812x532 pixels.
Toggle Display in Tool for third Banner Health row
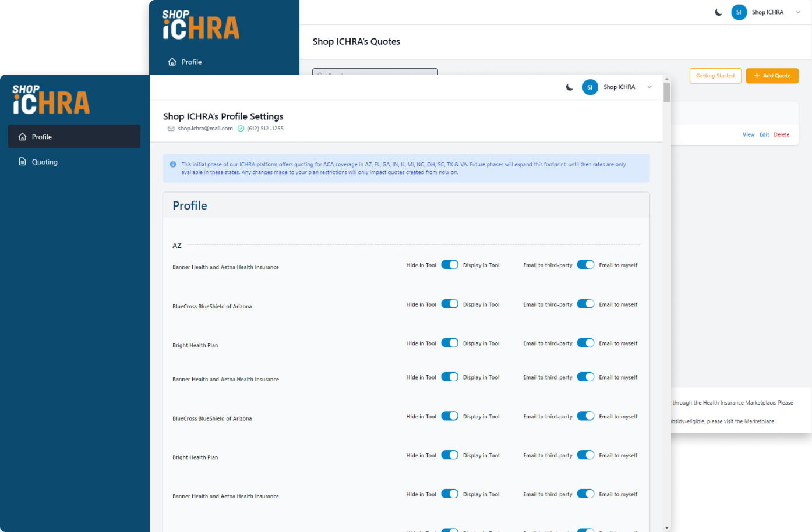[x=450, y=494]
